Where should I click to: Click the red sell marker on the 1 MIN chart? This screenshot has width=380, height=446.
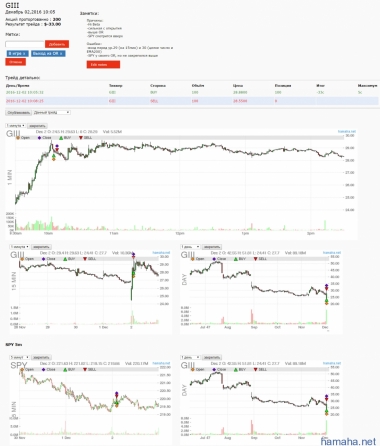[x=57, y=150]
